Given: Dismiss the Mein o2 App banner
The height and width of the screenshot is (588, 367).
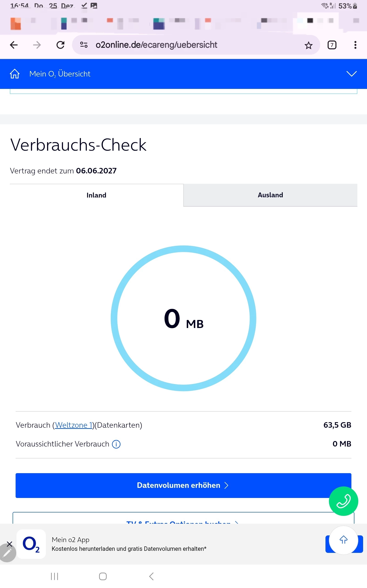Looking at the screenshot, I should [x=9, y=544].
